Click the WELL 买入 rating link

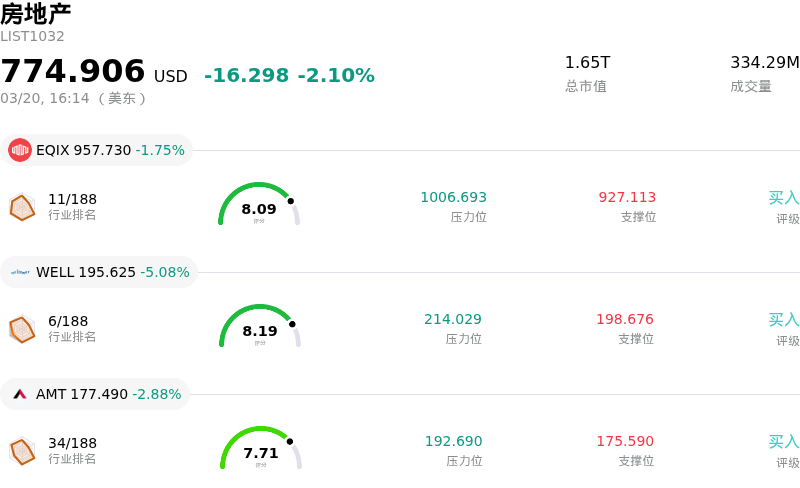click(x=783, y=320)
